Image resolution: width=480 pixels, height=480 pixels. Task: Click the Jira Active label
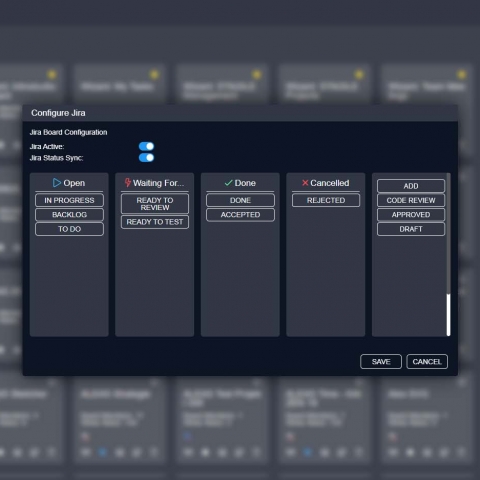(x=47, y=147)
